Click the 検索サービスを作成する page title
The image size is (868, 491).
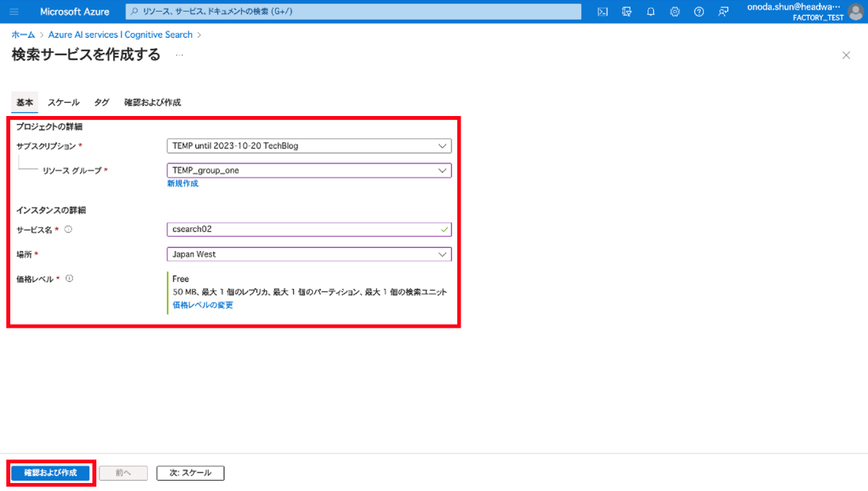click(86, 54)
